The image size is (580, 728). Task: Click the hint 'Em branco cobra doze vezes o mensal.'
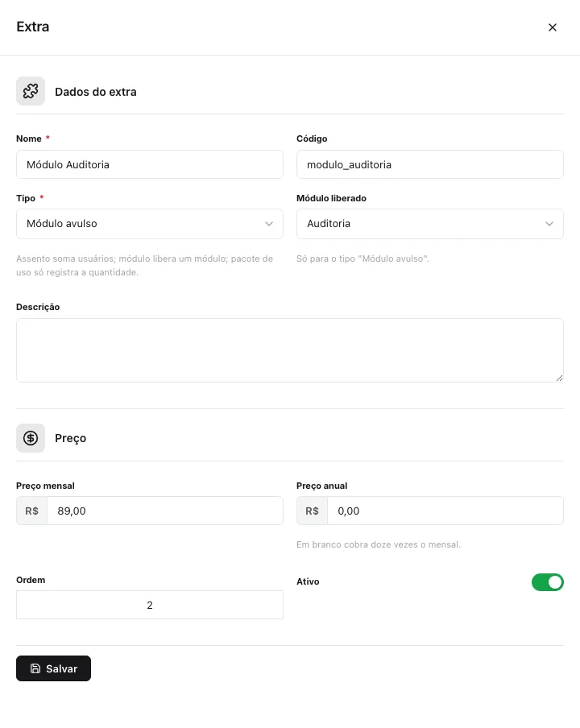click(379, 544)
